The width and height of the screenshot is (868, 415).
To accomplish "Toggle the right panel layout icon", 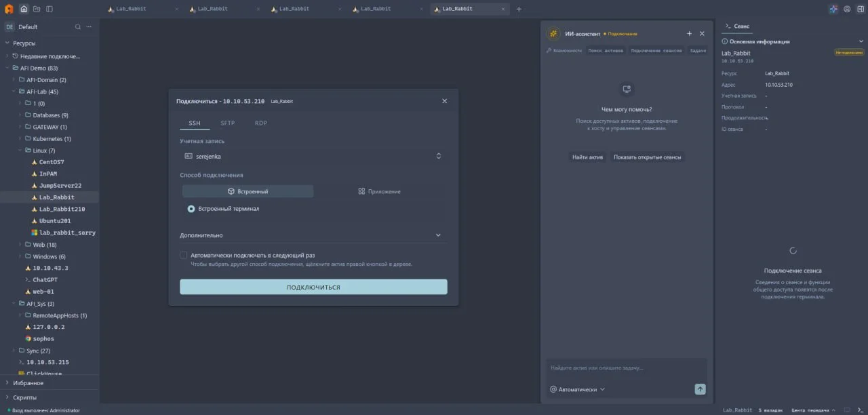I will pyautogui.click(x=859, y=9).
